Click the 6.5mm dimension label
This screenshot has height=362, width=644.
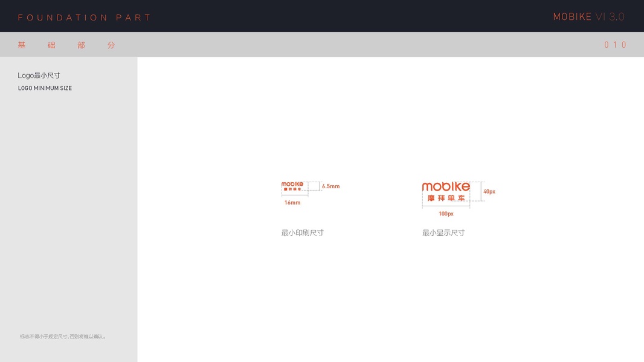[x=330, y=186]
